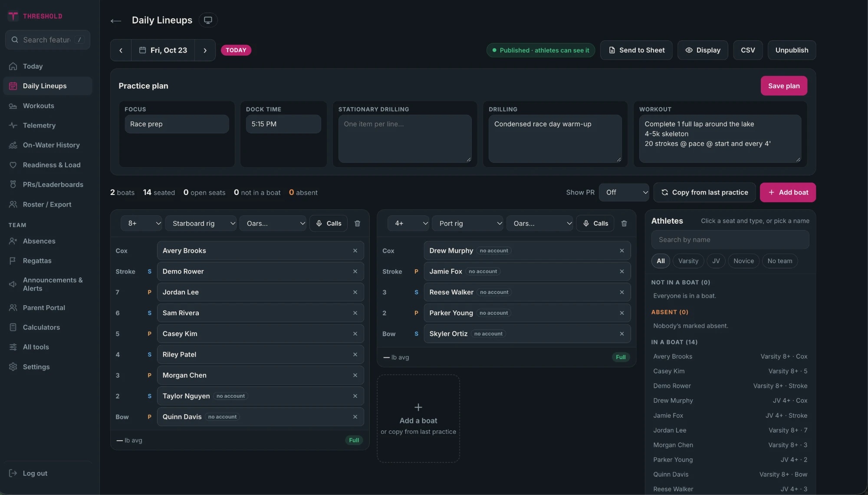Image resolution: width=868 pixels, height=495 pixels.
Task: Go to previous day with left chevron
Action: pyautogui.click(x=121, y=50)
